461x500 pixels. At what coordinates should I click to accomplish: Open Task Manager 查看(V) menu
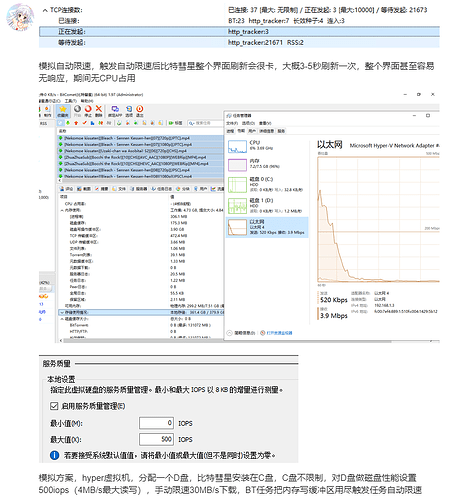(265, 123)
